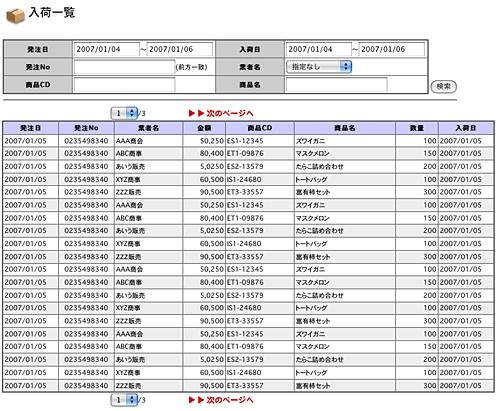Image resolution: width=500 pixels, height=411 pixels.
Task: Click the 商品名 search input box
Action: point(337,85)
